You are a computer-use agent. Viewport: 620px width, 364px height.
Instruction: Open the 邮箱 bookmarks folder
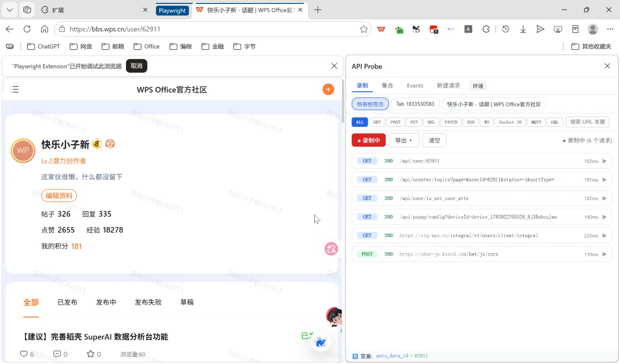113,47
